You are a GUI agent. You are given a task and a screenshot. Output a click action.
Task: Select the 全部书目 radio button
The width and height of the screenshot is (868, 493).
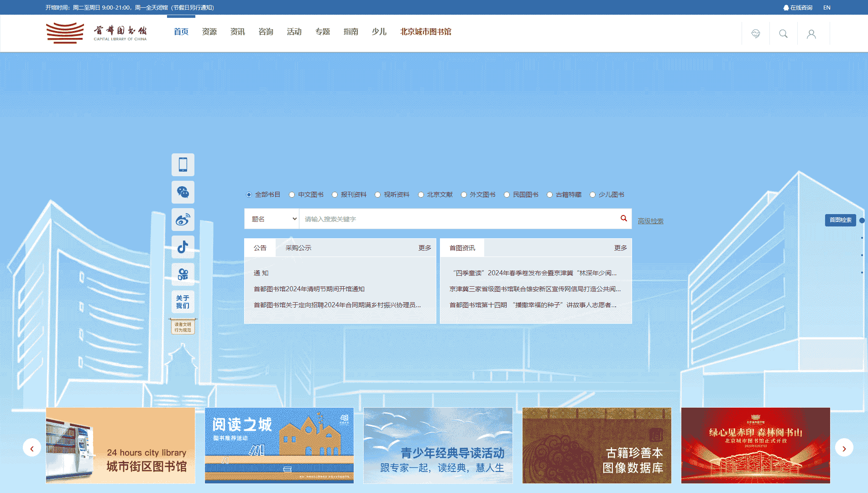249,194
